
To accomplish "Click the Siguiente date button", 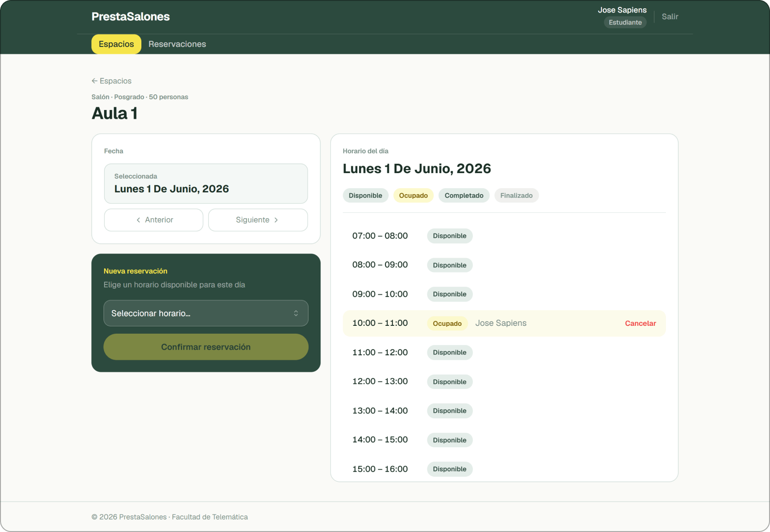I will click(x=258, y=220).
